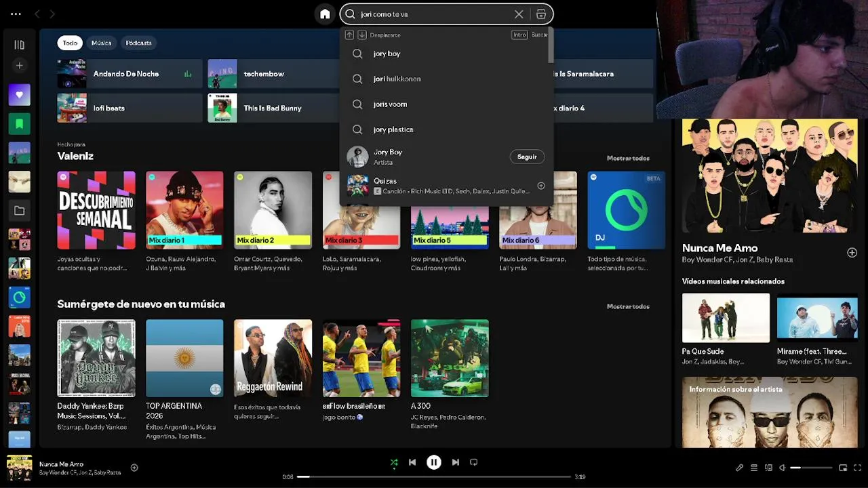Viewport: 868px width, 488px height.
Task: Skip to next track
Action: click(456, 462)
